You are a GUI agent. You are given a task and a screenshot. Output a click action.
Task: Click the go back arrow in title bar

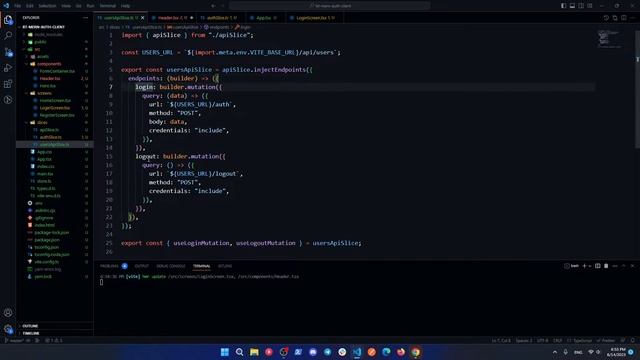tap(213, 6)
